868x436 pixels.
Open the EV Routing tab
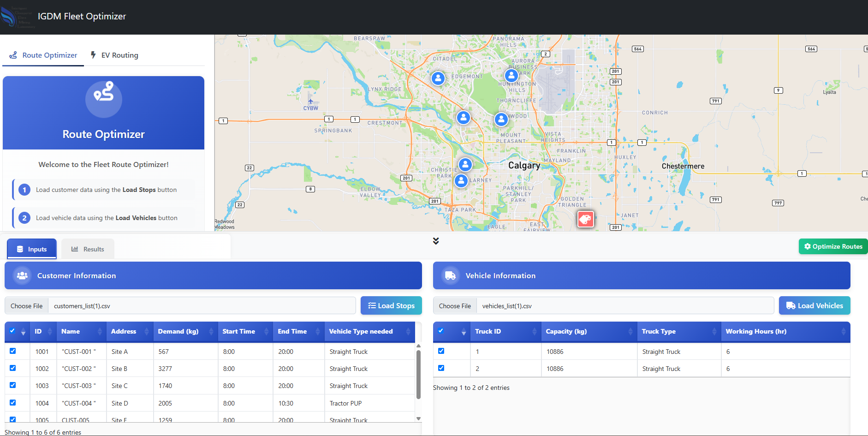click(x=114, y=55)
